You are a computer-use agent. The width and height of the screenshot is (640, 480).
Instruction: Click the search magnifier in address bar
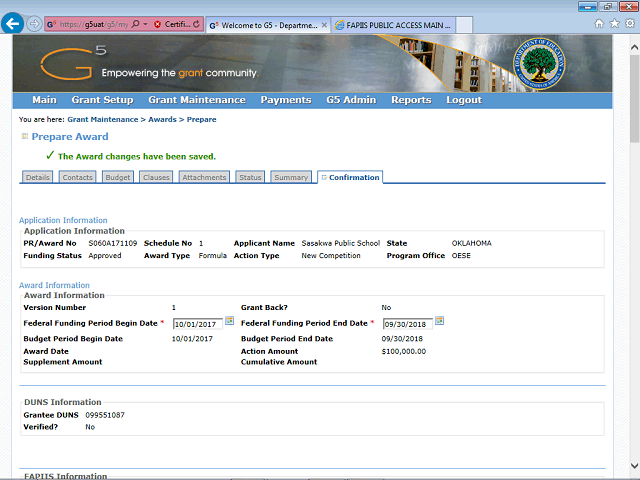click(136, 24)
